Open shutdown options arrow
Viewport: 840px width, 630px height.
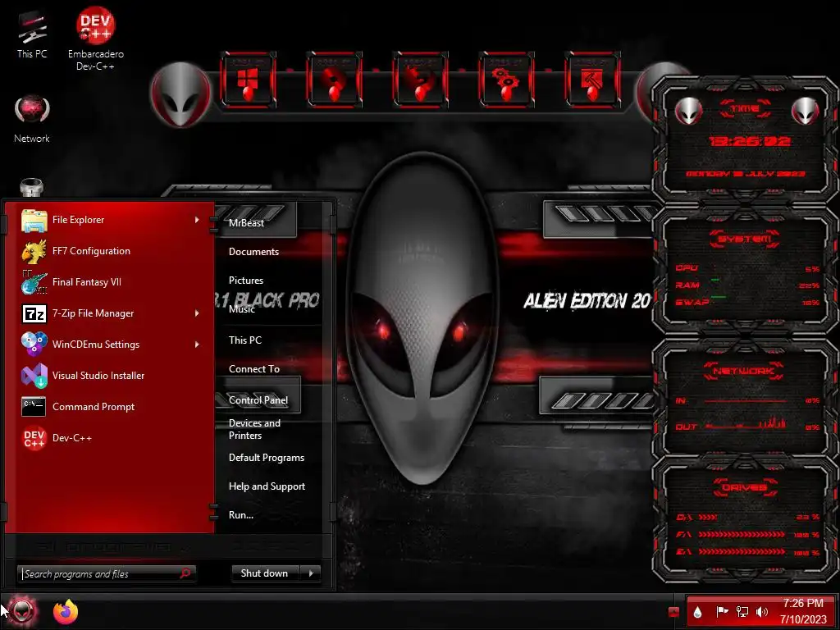pyautogui.click(x=311, y=573)
